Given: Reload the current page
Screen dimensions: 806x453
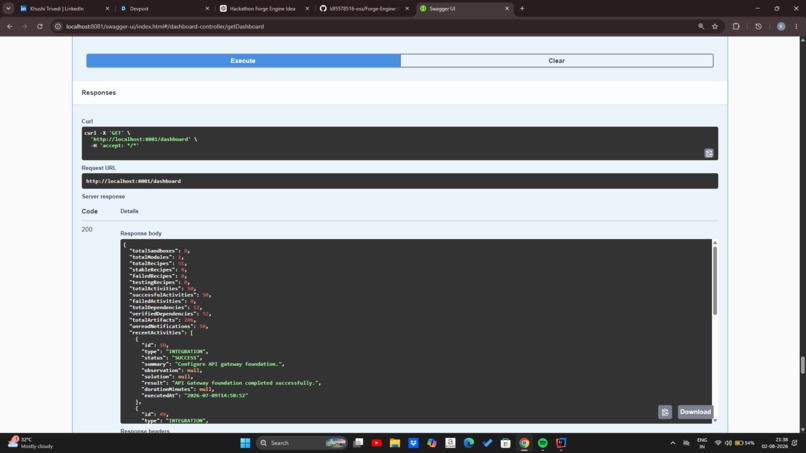Looking at the screenshot, I should pos(40,26).
